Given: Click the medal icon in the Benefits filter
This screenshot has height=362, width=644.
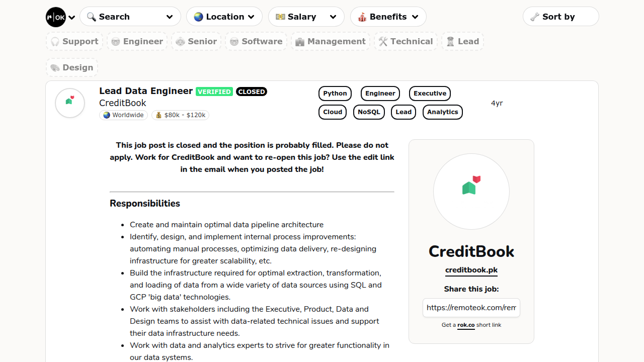Looking at the screenshot, I should (x=362, y=17).
